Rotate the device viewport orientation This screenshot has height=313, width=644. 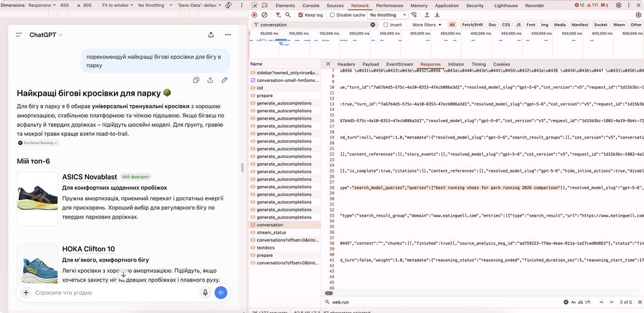click(x=228, y=5)
